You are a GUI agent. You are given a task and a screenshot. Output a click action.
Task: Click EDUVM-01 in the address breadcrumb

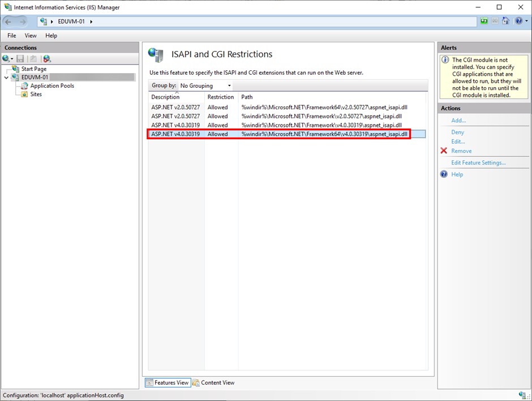point(71,22)
